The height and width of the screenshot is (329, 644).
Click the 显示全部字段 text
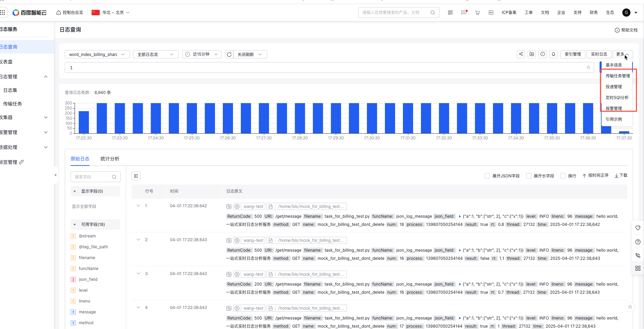point(84,207)
